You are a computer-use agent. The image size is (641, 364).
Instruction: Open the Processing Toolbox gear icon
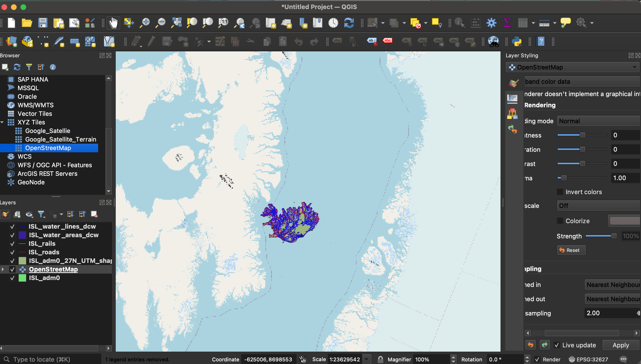pyautogui.click(x=491, y=23)
